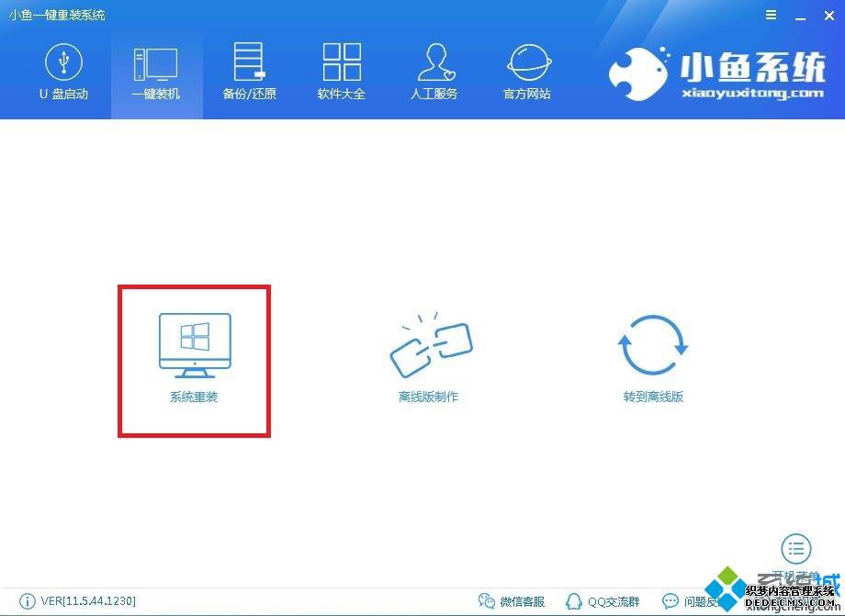The image size is (845, 616).
Task: Open the QQ交流群 chat group link
Action: 606,601
